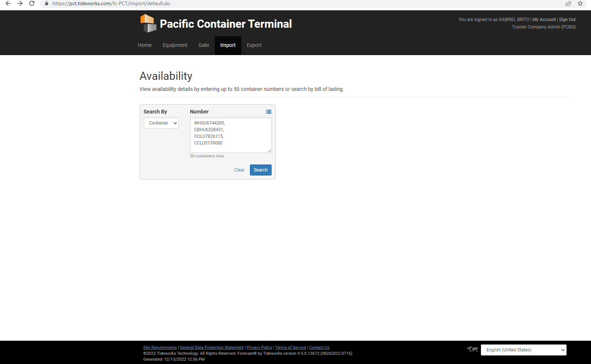The image size is (591, 364).
Task: Click the Search By label
Action: point(155,112)
